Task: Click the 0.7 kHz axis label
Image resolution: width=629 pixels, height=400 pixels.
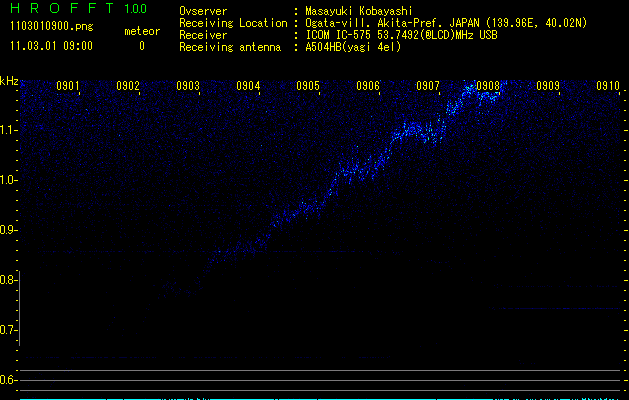Action: click(x=8, y=330)
